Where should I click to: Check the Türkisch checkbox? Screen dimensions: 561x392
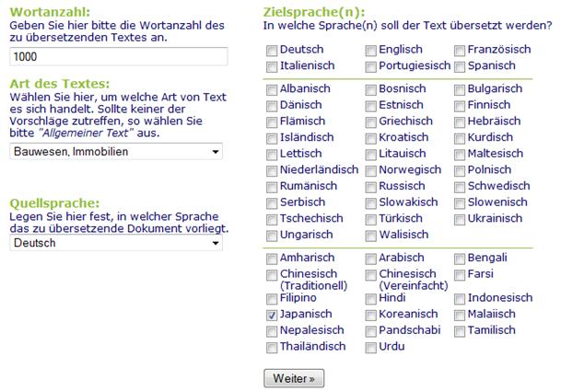click(x=370, y=219)
